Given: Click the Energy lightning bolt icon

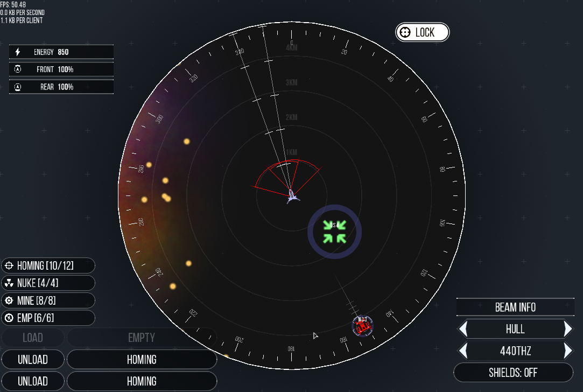Looking at the screenshot, I should [18, 52].
